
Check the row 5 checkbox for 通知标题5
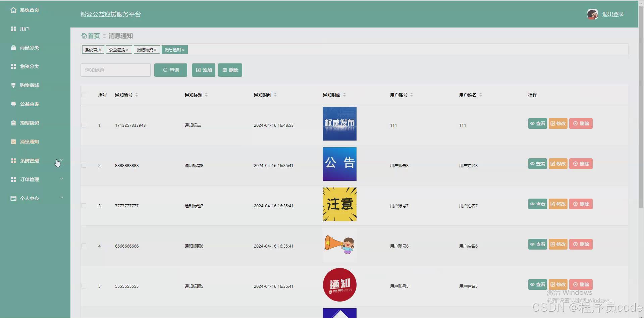tap(84, 286)
